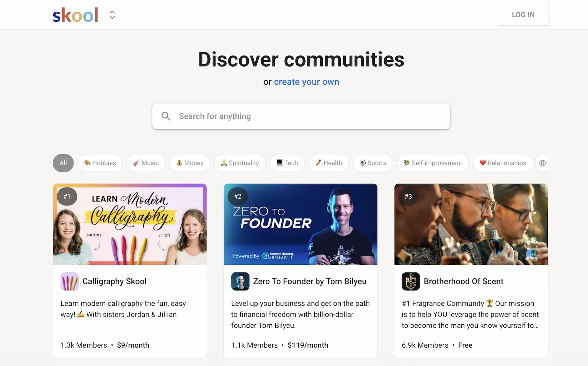588x366 pixels.
Task: Show Spirituality communities
Action: click(x=240, y=163)
